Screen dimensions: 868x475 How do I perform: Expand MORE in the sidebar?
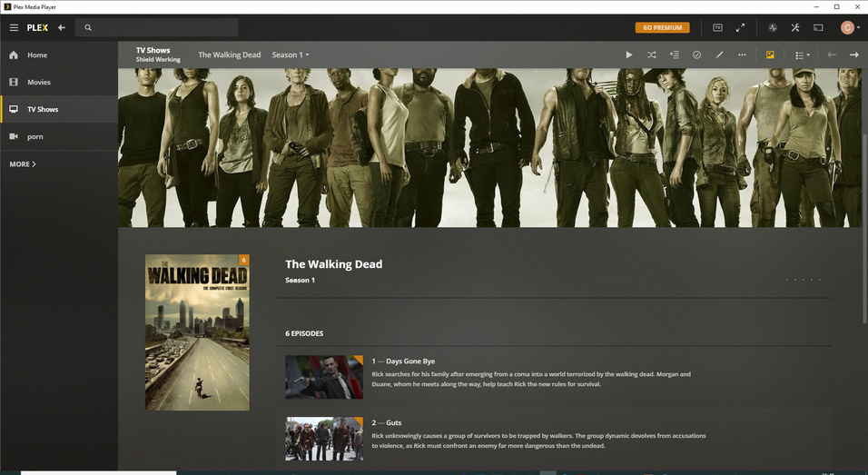click(23, 163)
